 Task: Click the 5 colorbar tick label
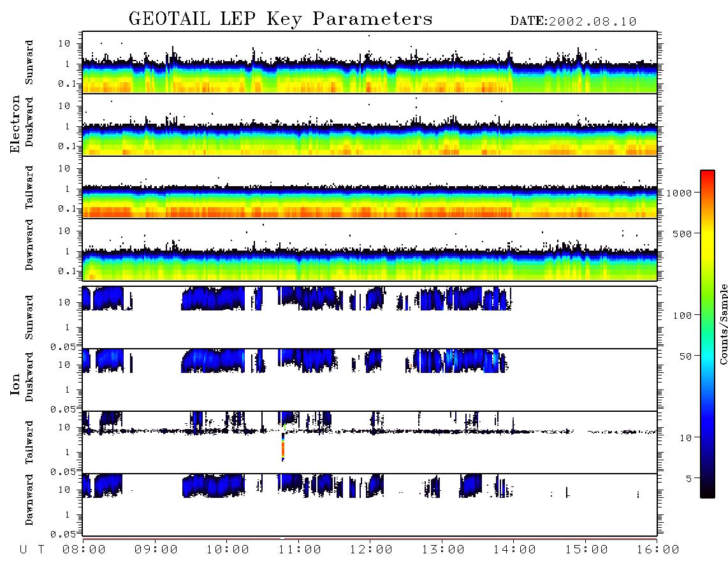click(688, 478)
